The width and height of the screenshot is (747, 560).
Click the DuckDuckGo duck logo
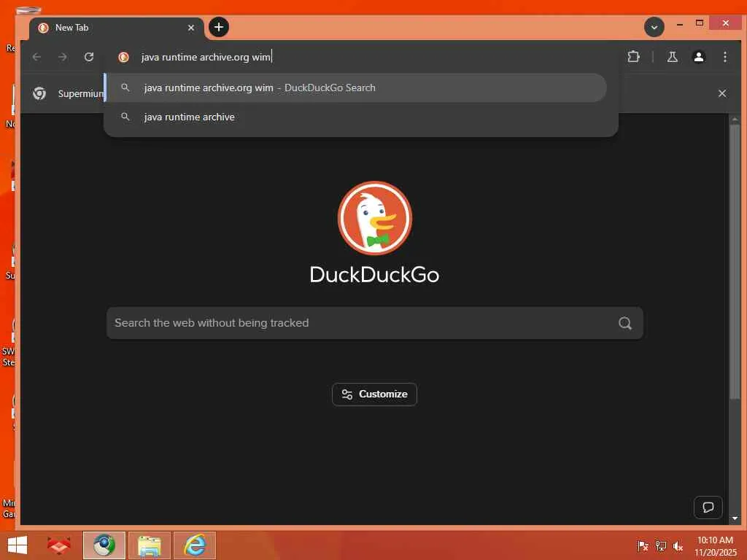(x=374, y=218)
